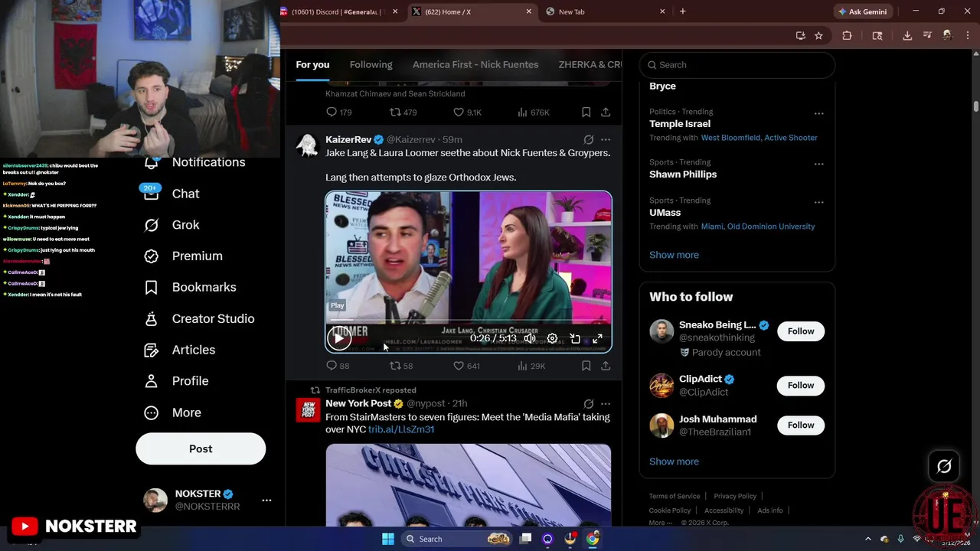View analytics for 29K views post
The width and height of the screenshot is (980, 551).
531,366
